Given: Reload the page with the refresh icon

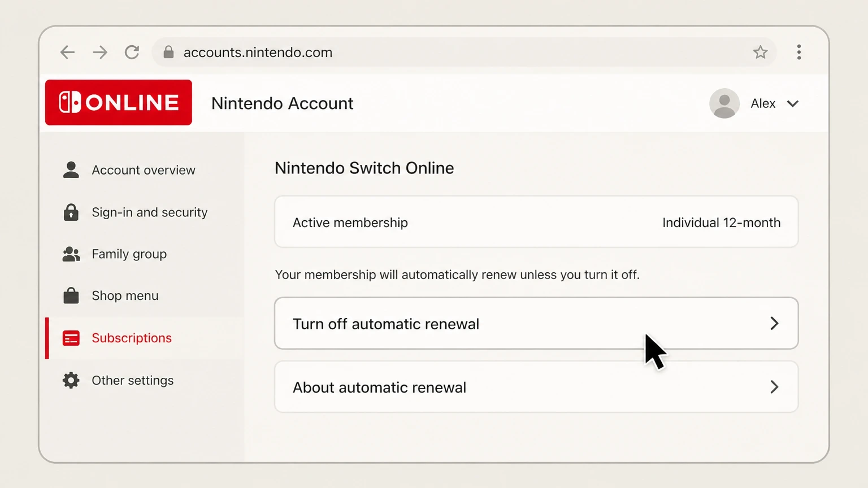Looking at the screenshot, I should tap(132, 53).
